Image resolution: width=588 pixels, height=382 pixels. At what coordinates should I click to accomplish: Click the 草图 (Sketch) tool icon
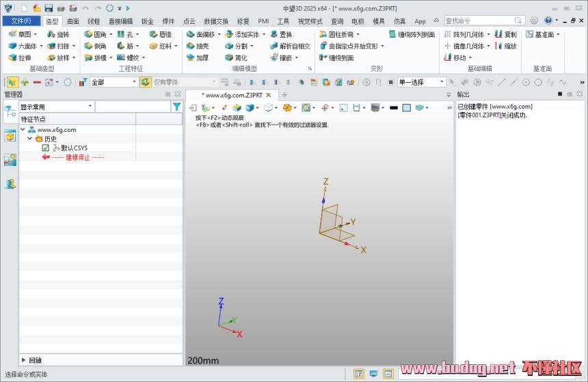tap(13, 34)
